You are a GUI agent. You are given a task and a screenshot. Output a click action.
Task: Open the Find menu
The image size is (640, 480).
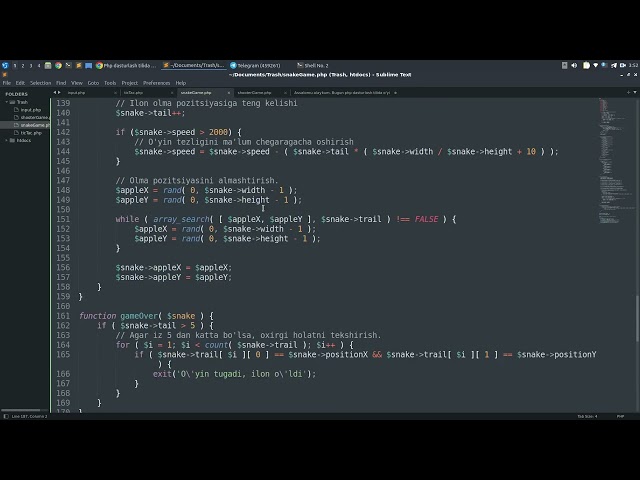click(x=61, y=83)
